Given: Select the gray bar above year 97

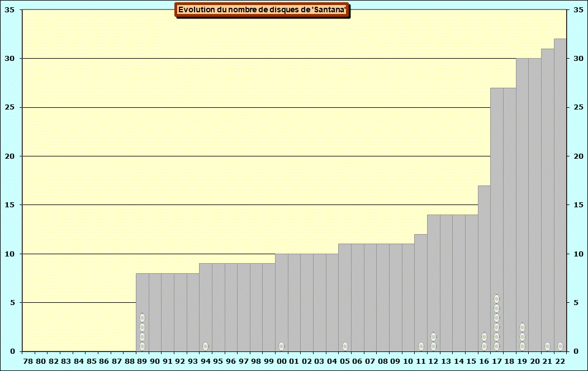Looking at the screenshot, I should coord(243,307).
